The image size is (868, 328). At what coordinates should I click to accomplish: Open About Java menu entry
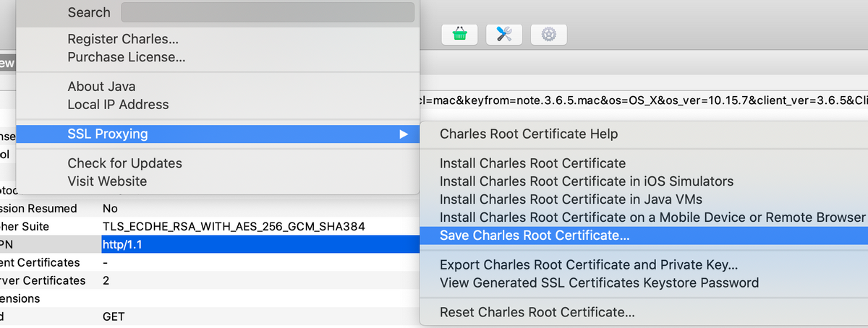pyautogui.click(x=101, y=87)
